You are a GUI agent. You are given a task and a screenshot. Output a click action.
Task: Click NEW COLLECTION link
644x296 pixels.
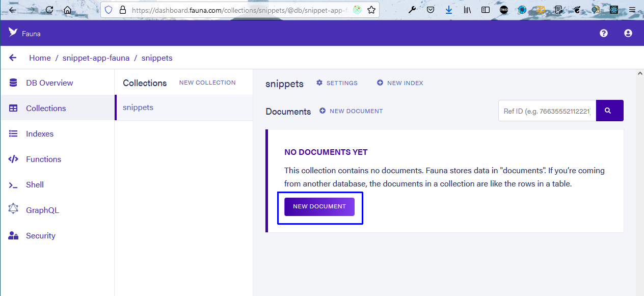coord(207,83)
